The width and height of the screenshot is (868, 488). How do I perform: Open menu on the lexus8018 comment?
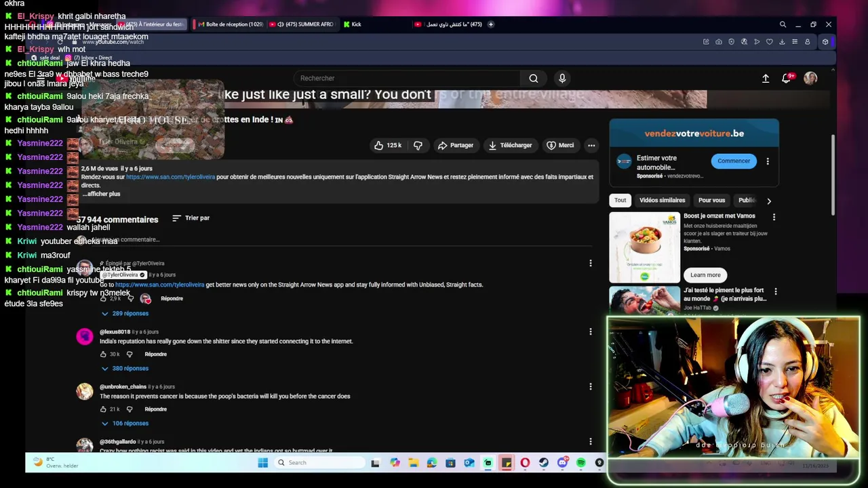click(590, 331)
